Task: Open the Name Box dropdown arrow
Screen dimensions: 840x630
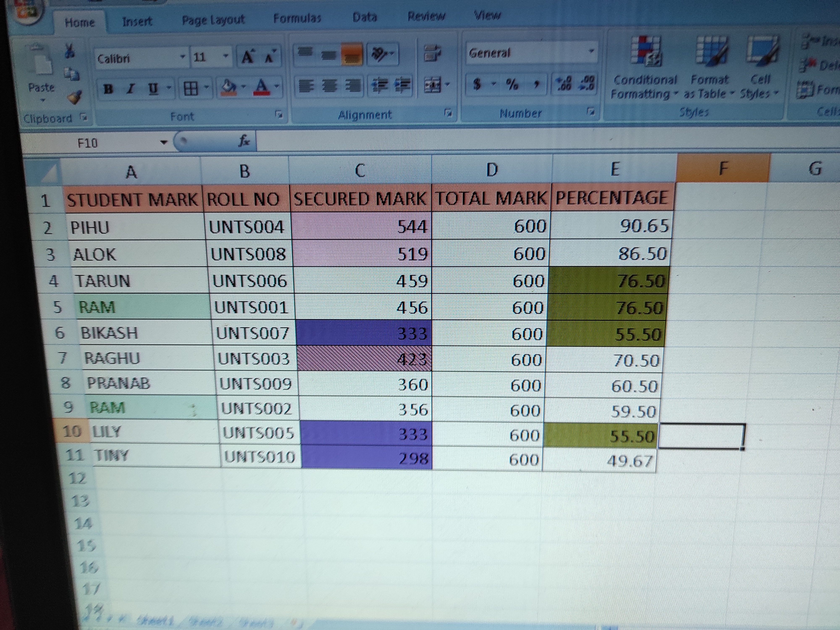Action: [x=164, y=143]
